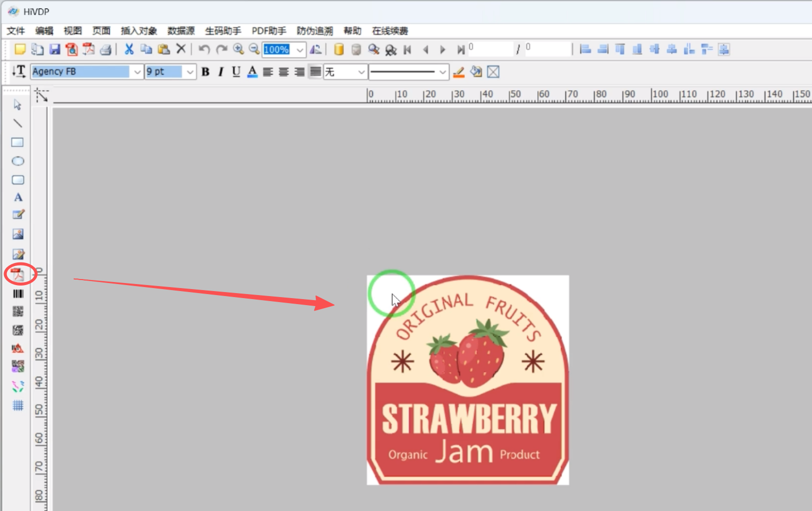Click the Redo arrow

pyautogui.click(x=222, y=49)
